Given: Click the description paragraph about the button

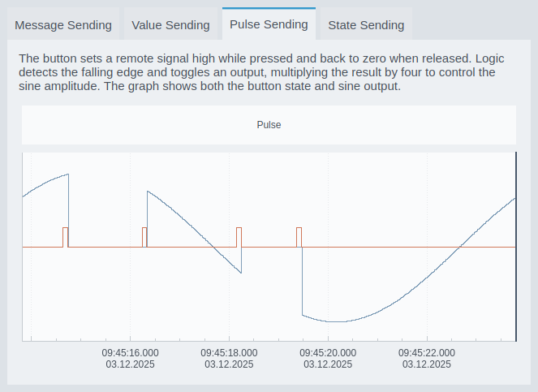Looking at the screenshot, I should [x=268, y=72].
